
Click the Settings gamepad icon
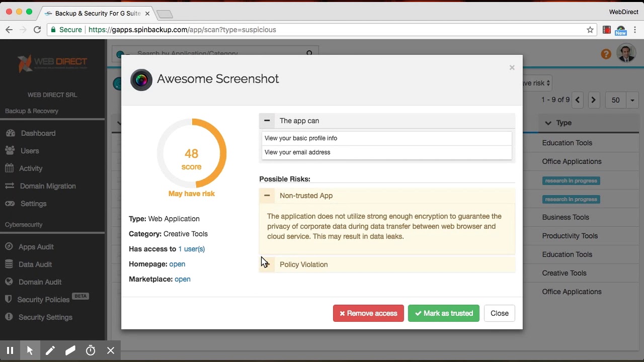point(10,204)
